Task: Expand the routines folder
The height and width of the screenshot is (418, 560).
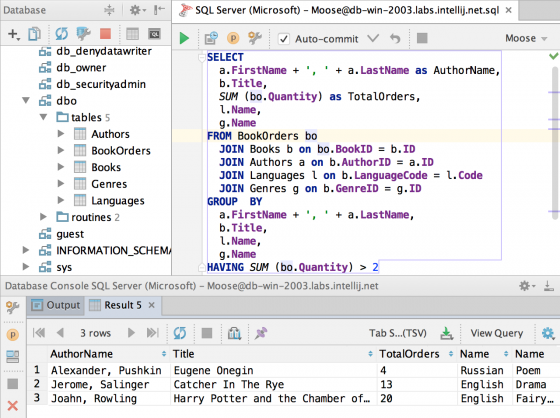Action: [43, 217]
